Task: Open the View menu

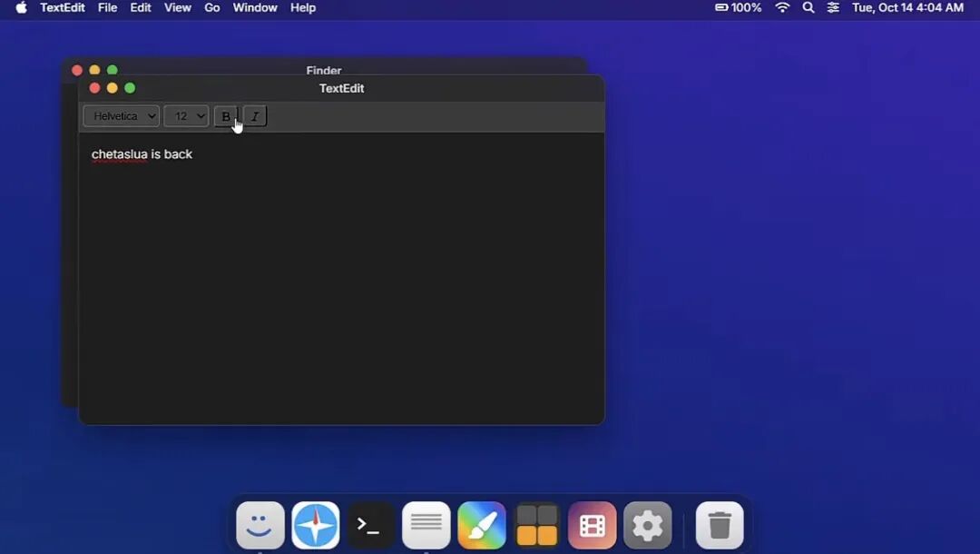Action: [178, 8]
